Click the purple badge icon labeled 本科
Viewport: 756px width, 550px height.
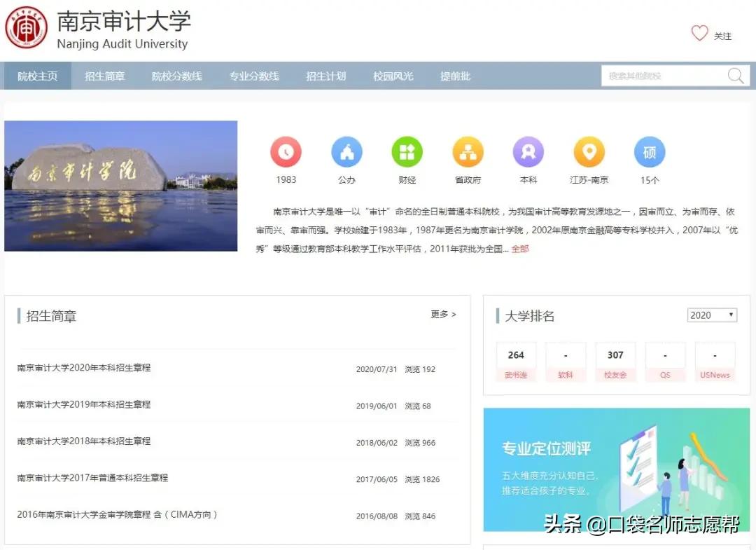point(528,151)
